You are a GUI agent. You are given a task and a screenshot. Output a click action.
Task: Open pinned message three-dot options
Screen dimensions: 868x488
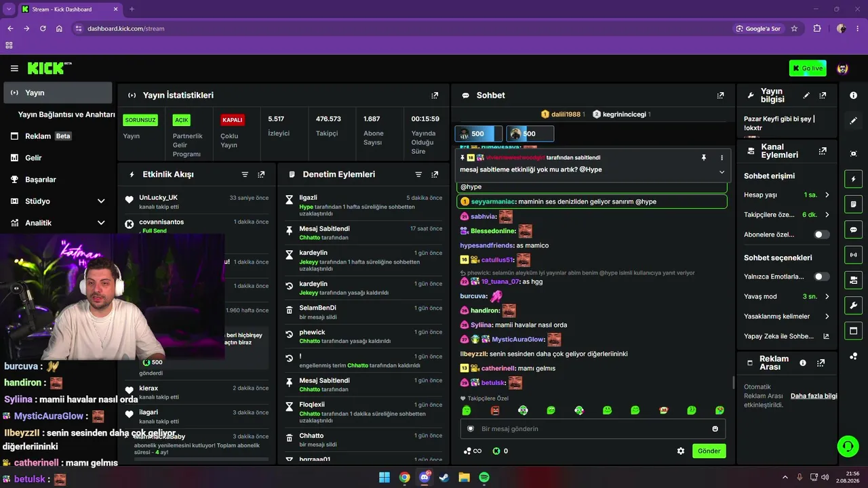click(722, 157)
